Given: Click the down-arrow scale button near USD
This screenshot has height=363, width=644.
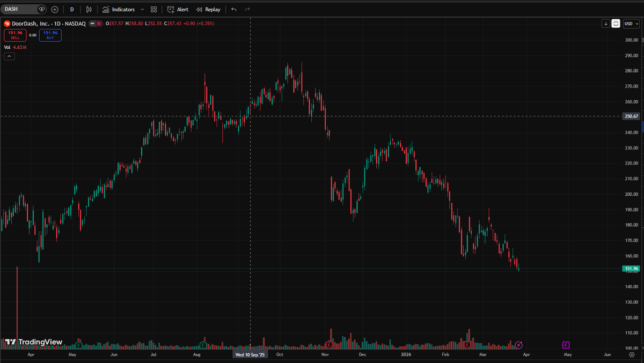Looking at the screenshot, I should pyautogui.click(x=606, y=24).
